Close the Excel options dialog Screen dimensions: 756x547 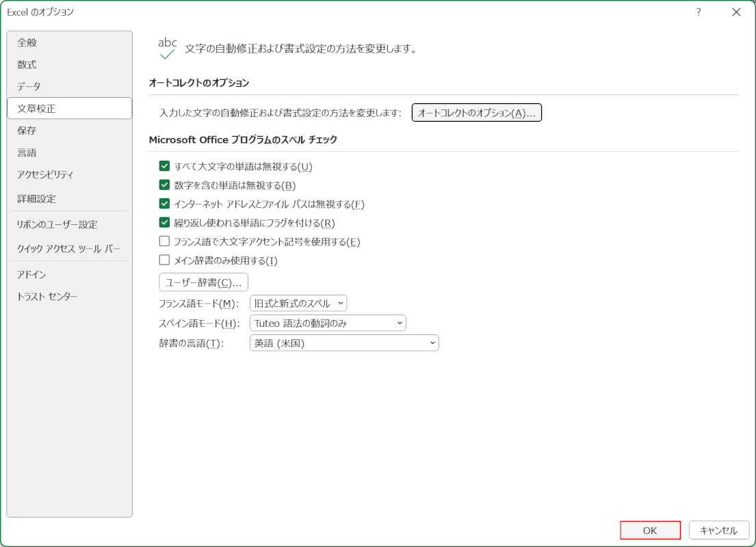[736, 12]
